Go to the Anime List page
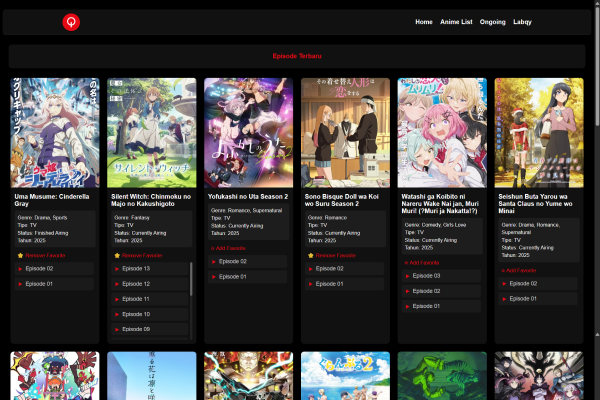The image size is (600, 400). pos(456,21)
